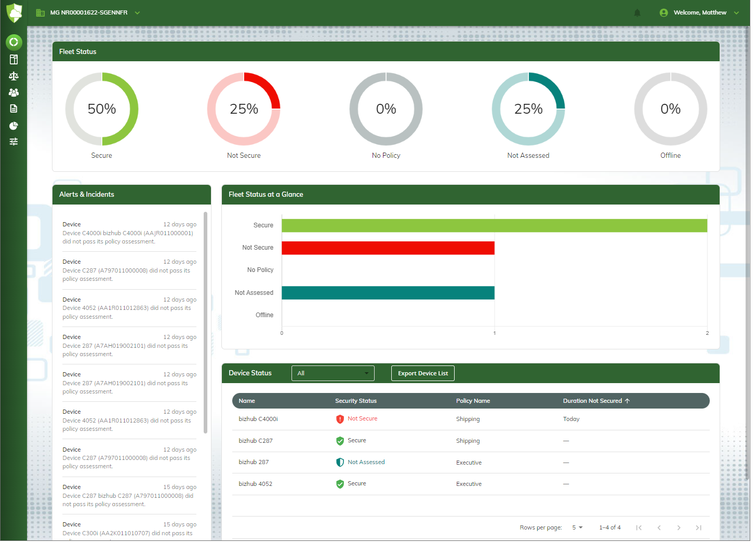Image resolution: width=756 pixels, height=543 pixels.
Task: Click the Export Device List button
Action: pyautogui.click(x=422, y=373)
